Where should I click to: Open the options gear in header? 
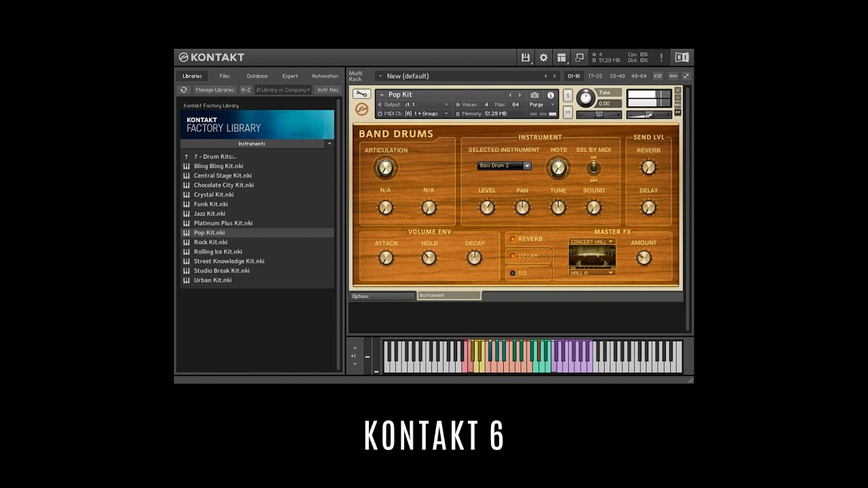pyautogui.click(x=543, y=58)
